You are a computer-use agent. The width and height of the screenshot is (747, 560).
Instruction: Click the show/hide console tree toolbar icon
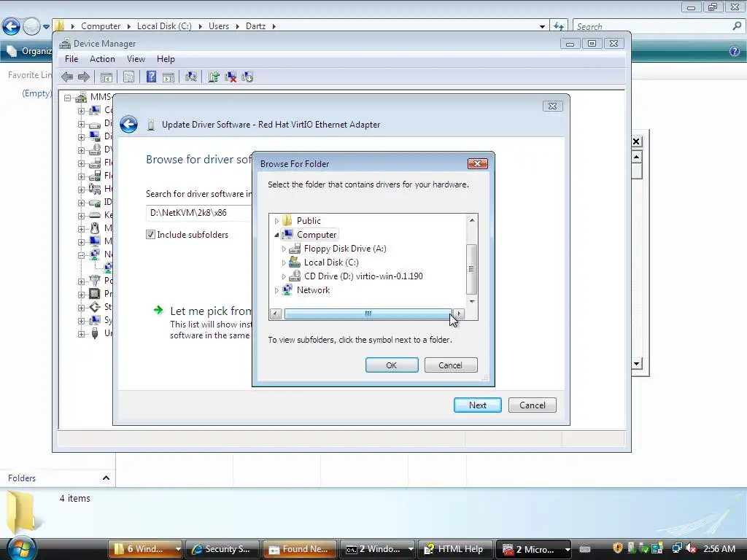[x=107, y=77]
